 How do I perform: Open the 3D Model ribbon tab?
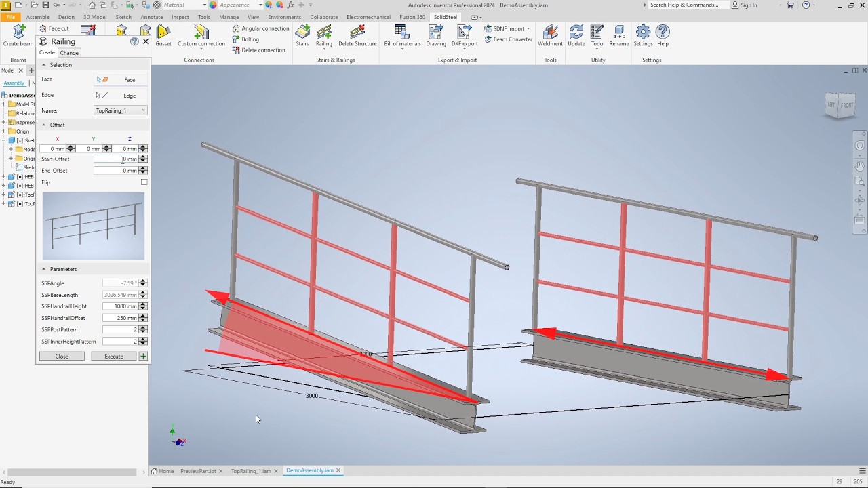pyautogui.click(x=95, y=17)
